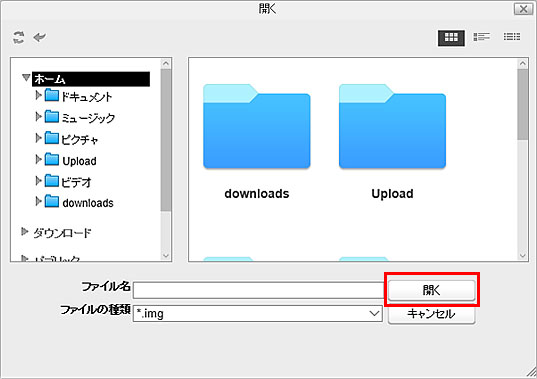Click tree panel scrollbar down arrow
The width and height of the screenshot is (537, 379).
pos(166,256)
